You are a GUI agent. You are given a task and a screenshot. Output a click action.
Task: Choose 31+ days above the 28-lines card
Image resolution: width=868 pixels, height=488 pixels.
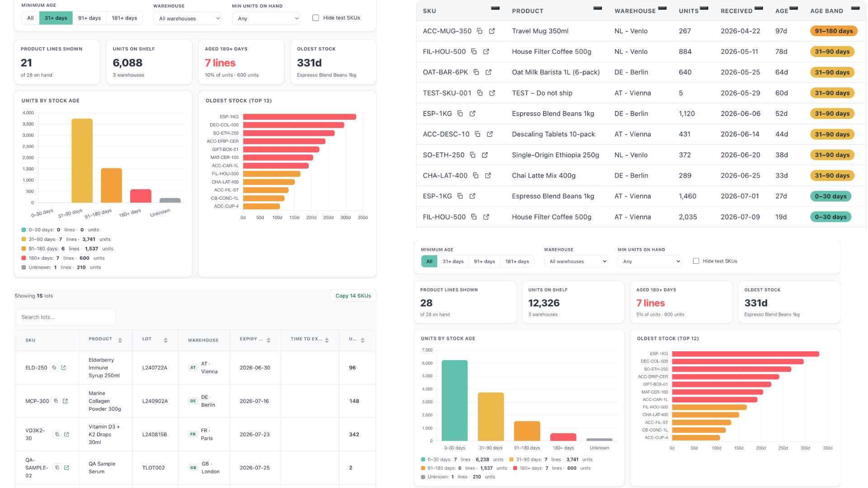pos(453,262)
